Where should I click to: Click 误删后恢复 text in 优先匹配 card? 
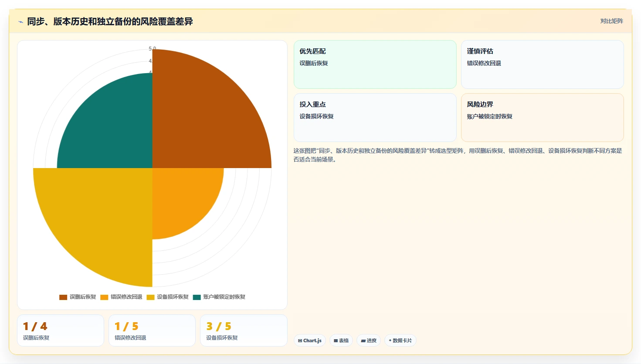coord(314,63)
